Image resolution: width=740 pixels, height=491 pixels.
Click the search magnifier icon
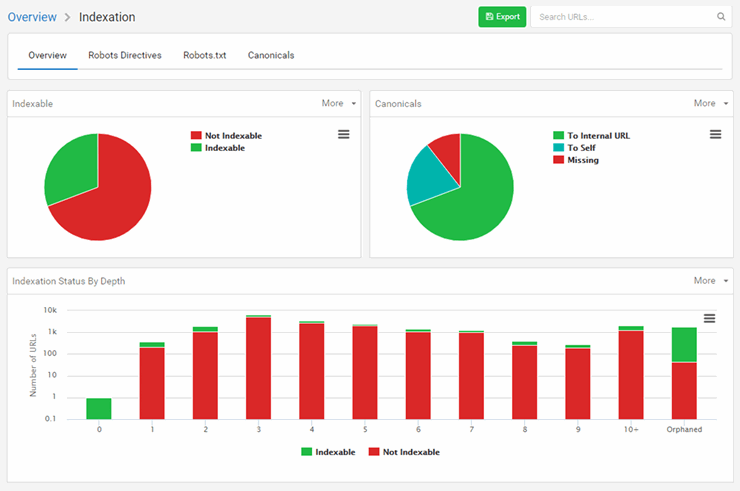point(721,17)
